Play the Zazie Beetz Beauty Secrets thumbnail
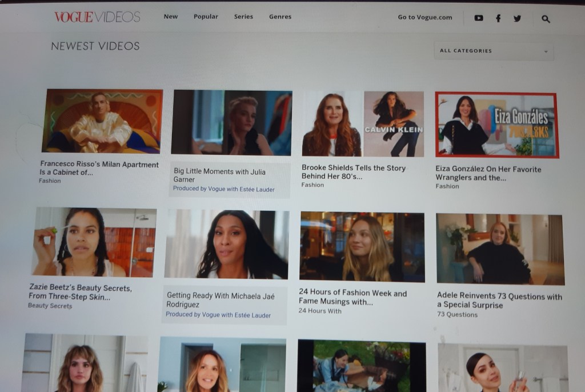The height and width of the screenshot is (392, 585). [94, 242]
